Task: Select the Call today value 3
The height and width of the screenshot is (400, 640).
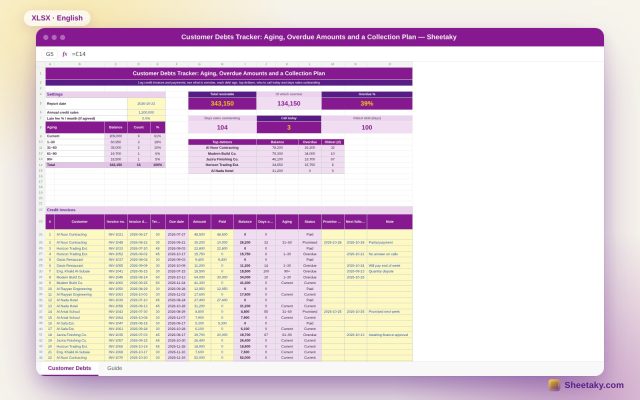Action: pyautogui.click(x=289, y=127)
